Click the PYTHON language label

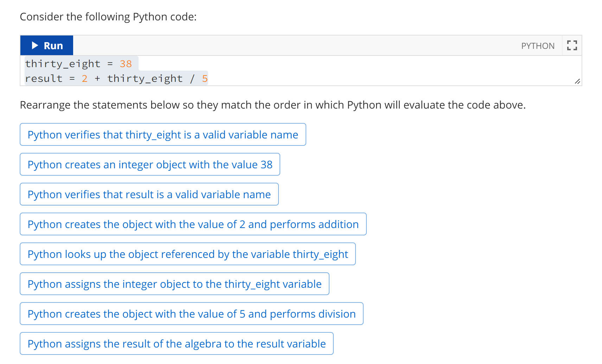pyautogui.click(x=538, y=46)
